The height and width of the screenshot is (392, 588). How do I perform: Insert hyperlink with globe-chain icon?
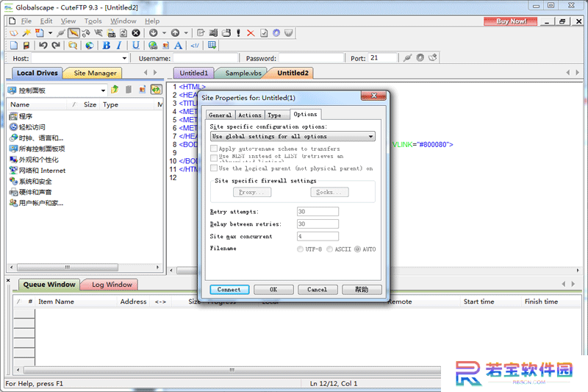[153, 46]
